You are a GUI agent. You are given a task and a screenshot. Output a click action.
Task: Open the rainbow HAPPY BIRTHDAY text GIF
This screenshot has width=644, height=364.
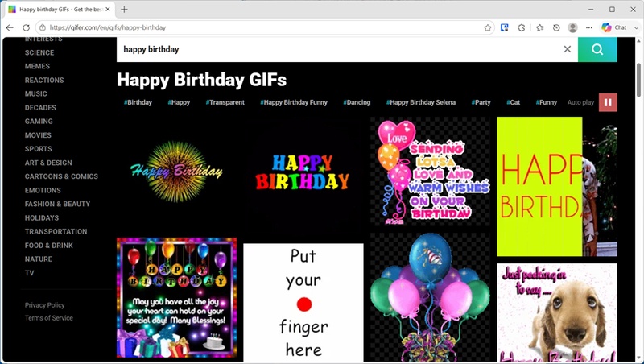pyautogui.click(x=303, y=177)
